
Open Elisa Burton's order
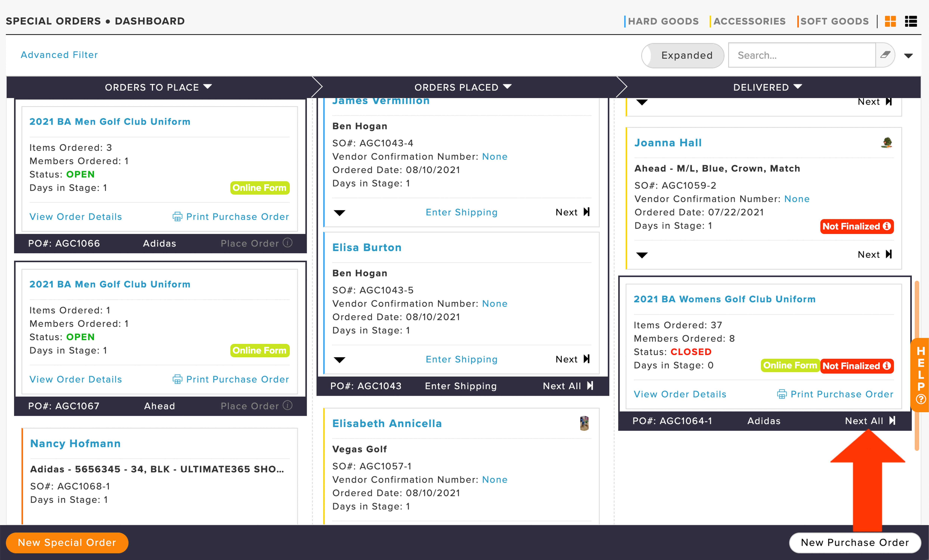pyautogui.click(x=367, y=248)
